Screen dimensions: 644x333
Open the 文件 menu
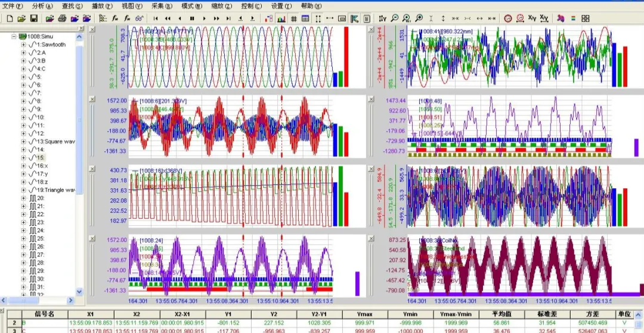pyautogui.click(x=13, y=6)
